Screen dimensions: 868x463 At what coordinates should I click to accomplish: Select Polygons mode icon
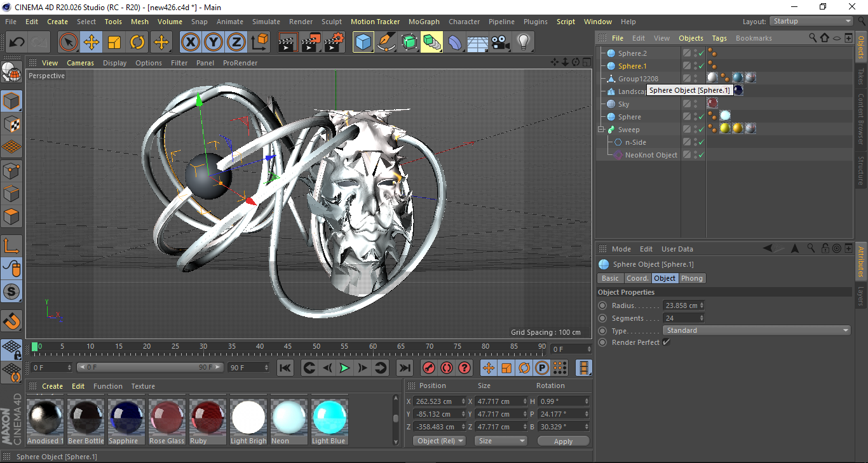tap(11, 217)
